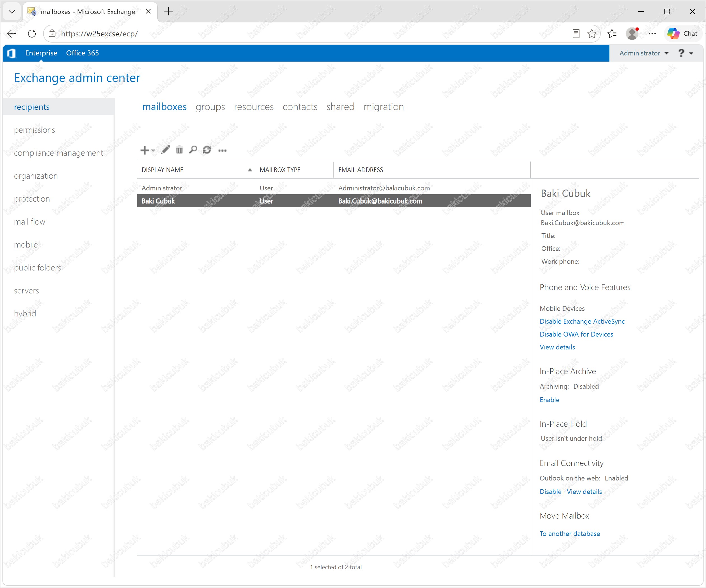The image size is (706, 588).
Task: Click Disable Exchange ActiveSync link
Action: coord(582,321)
